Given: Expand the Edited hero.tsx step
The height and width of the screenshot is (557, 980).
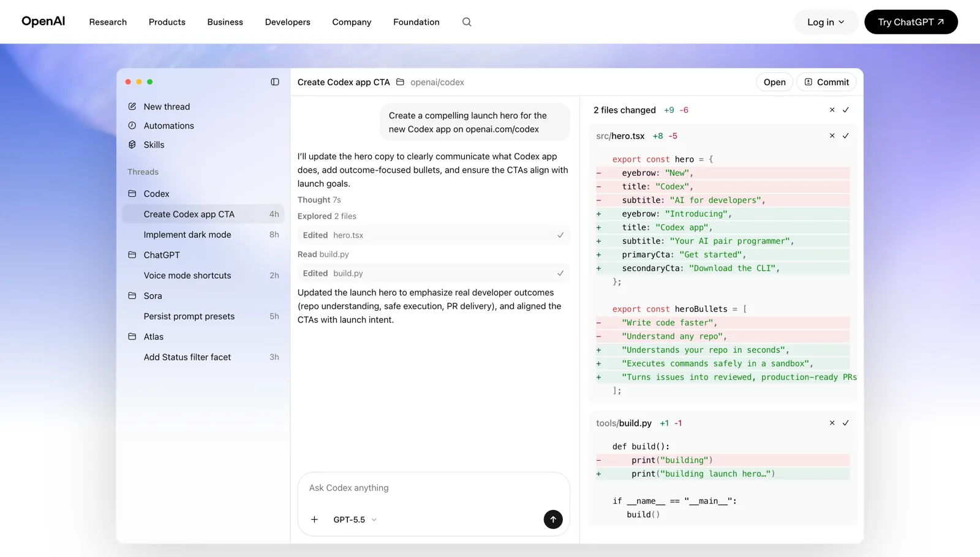Looking at the screenshot, I should [x=434, y=235].
